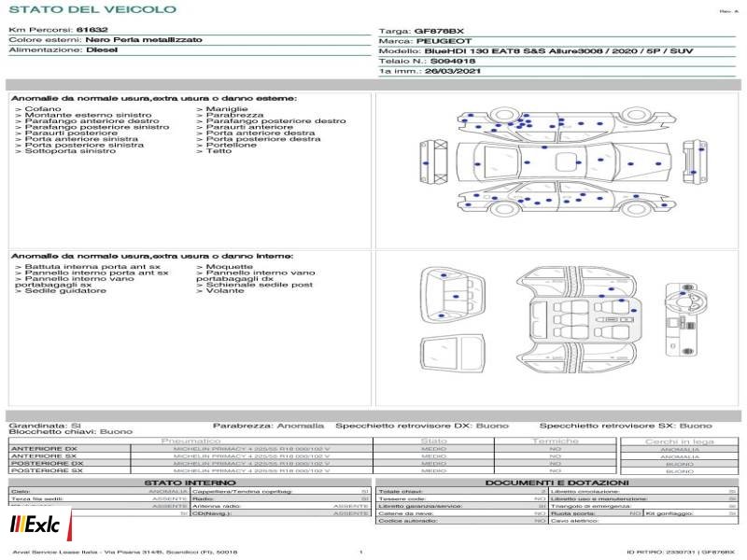The width and height of the screenshot is (747, 560).
Task: Select Porta posteriore destra entry
Action: click(259, 138)
